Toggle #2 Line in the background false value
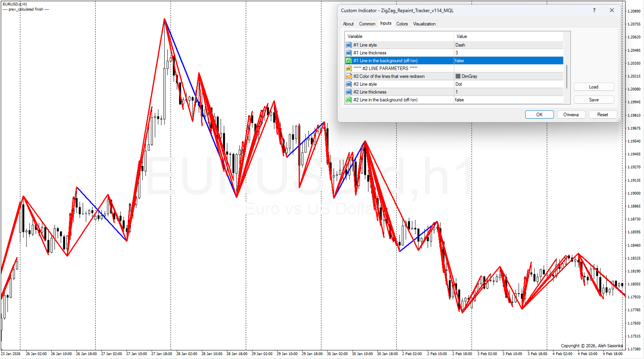 [508, 100]
